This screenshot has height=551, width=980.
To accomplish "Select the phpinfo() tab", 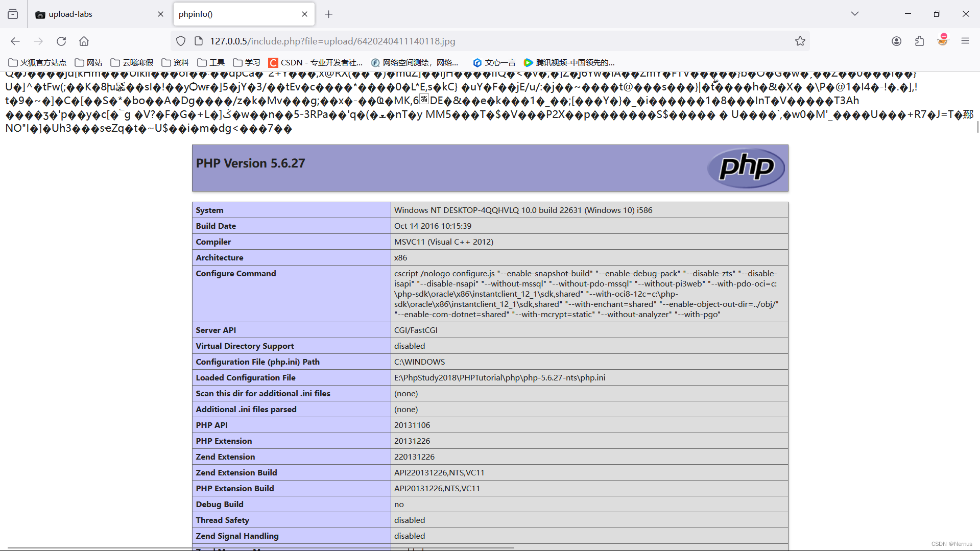I will pyautogui.click(x=244, y=14).
